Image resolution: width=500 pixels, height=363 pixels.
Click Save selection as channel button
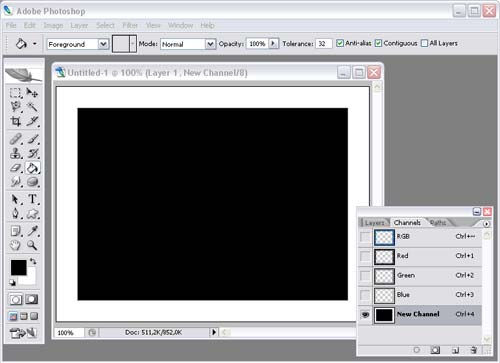pyautogui.click(x=435, y=350)
